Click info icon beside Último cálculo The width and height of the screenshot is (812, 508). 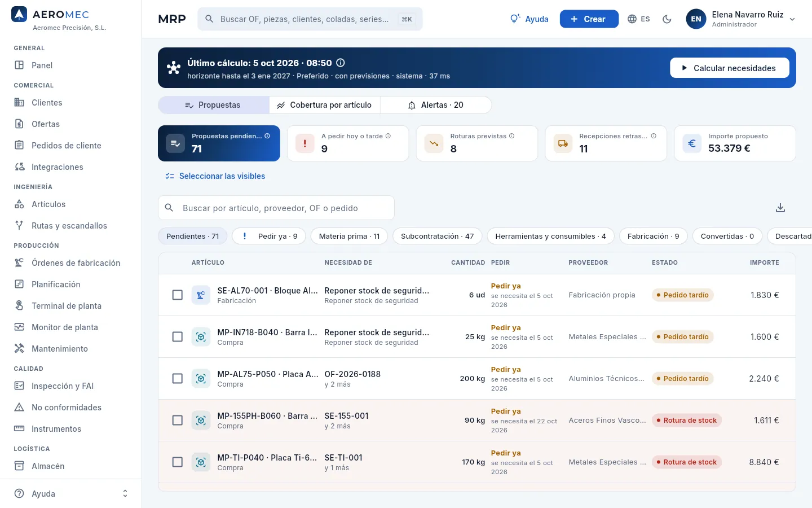[341, 63]
